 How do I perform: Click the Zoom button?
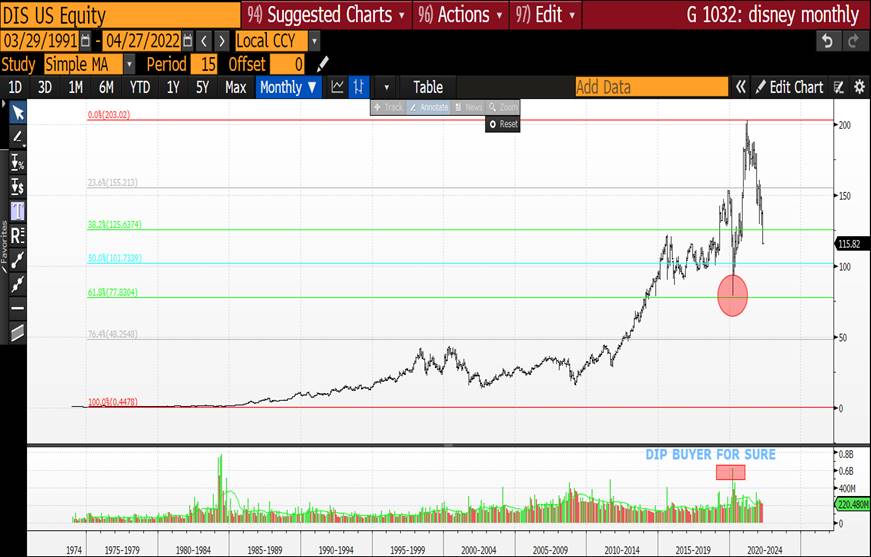503,107
